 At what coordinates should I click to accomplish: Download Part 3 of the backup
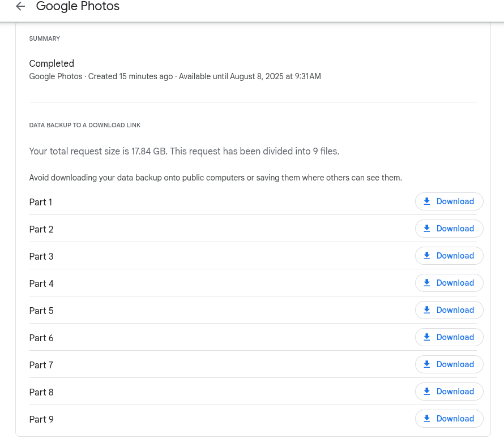coord(449,256)
